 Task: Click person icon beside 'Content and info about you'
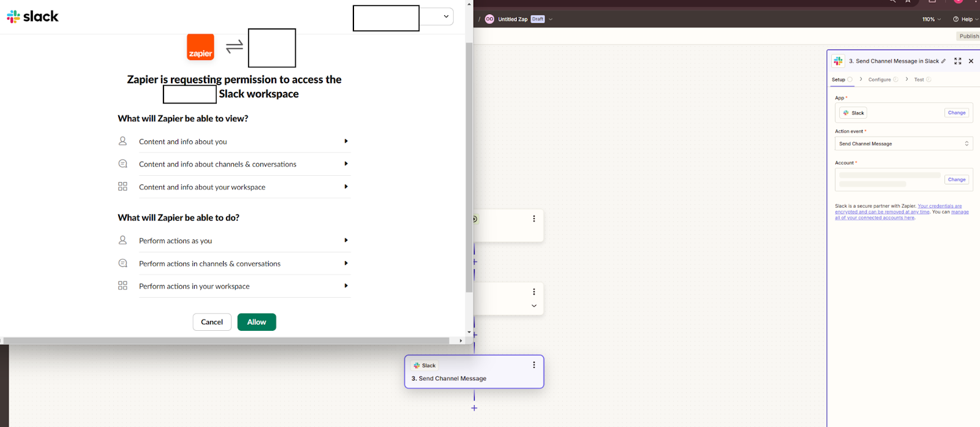(x=123, y=141)
